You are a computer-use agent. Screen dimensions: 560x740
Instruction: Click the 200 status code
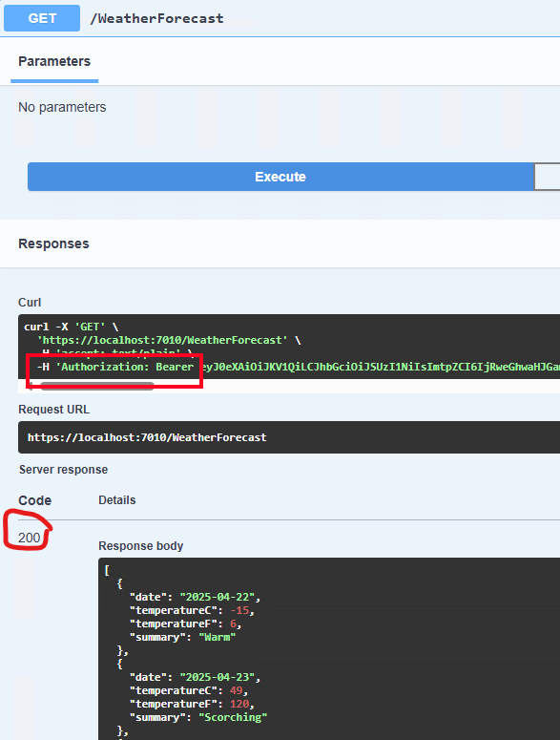pos(30,538)
